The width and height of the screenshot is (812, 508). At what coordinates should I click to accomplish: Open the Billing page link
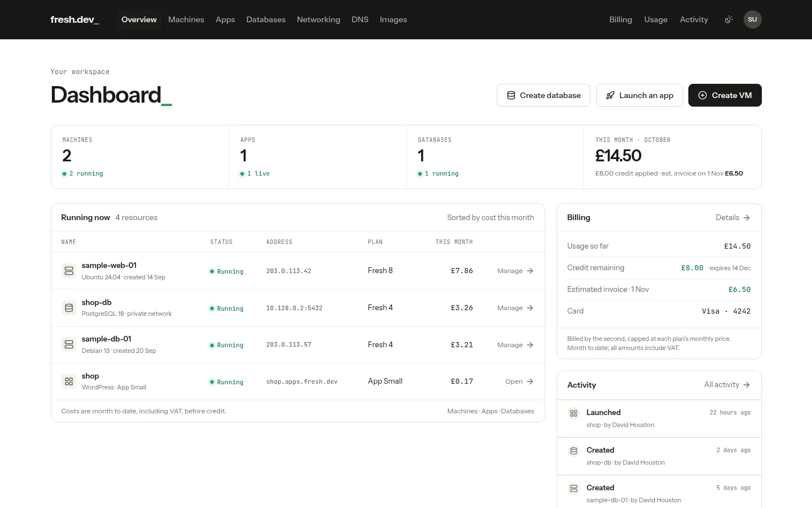(x=621, y=19)
